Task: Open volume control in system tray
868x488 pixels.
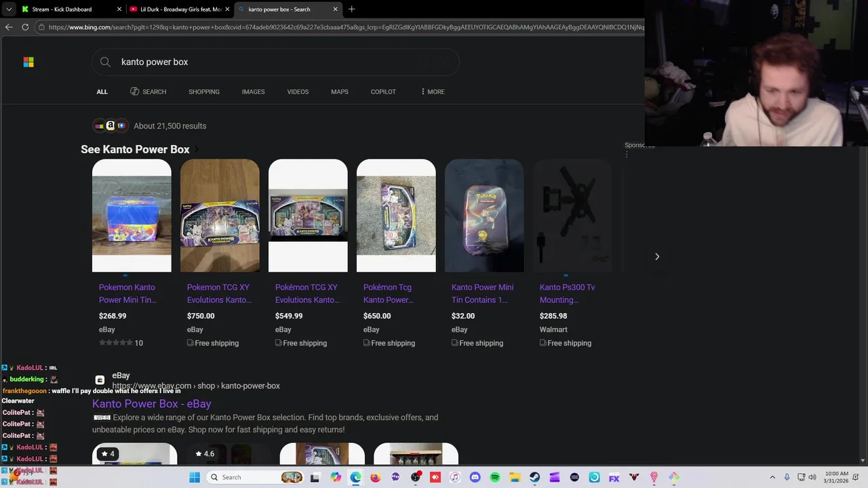Action: [812, 477]
